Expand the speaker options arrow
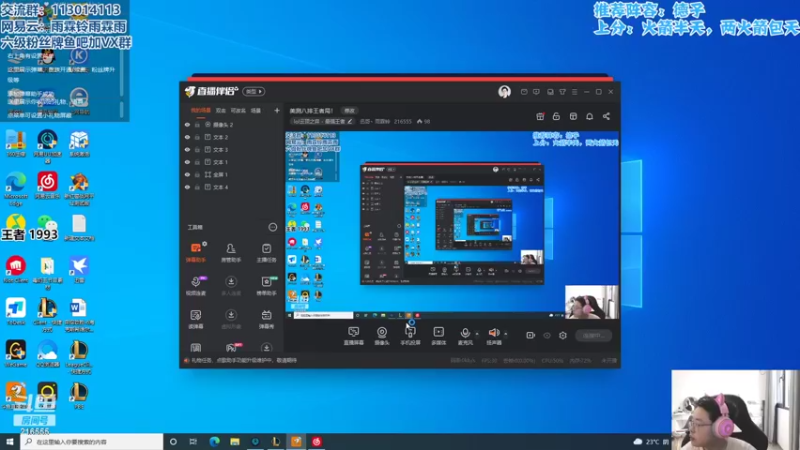The image size is (800, 450). click(x=506, y=334)
